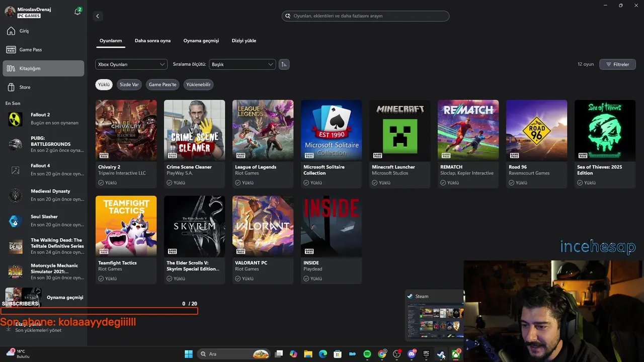Open Microsoft Edge from the taskbar
This screenshot has width=644, height=362.
pos(323,354)
